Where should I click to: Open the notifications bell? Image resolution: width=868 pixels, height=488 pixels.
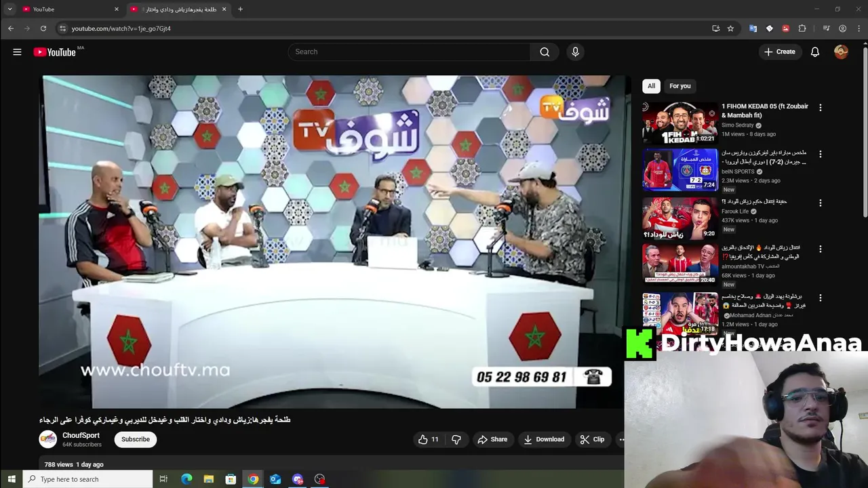pyautogui.click(x=815, y=52)
